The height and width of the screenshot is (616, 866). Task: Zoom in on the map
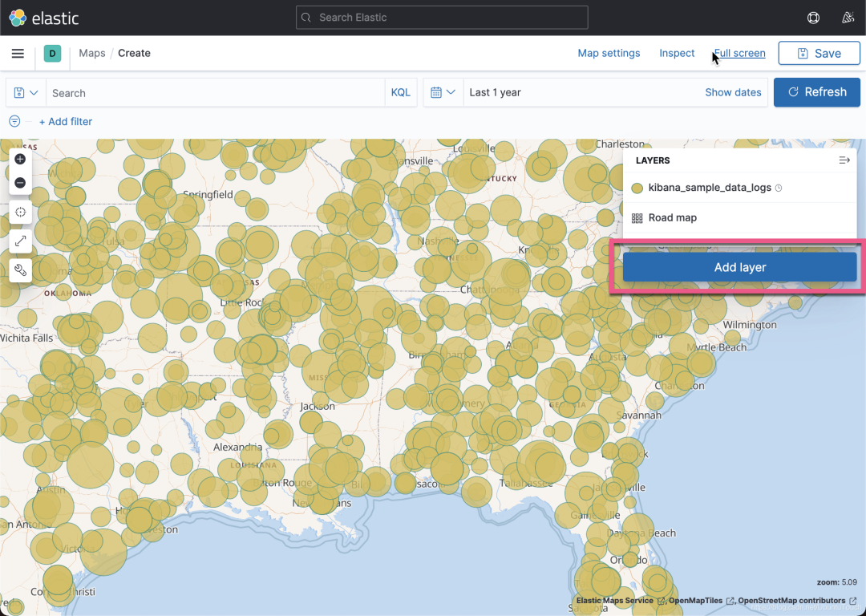[20, 160]
